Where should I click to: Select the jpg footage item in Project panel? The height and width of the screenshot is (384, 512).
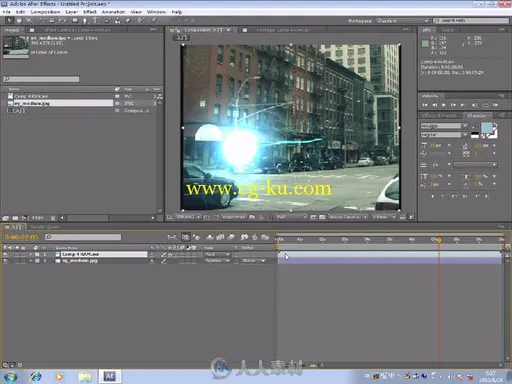[x=32, y=103]
